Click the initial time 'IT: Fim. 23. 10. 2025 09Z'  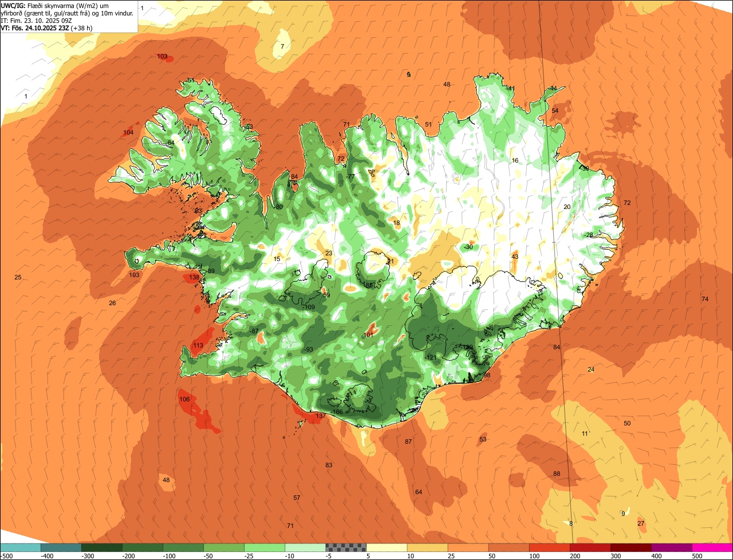(x=36, y=21)
